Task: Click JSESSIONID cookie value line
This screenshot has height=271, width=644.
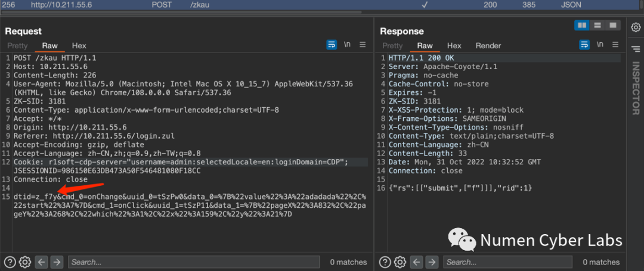Action: coord(107,171)
